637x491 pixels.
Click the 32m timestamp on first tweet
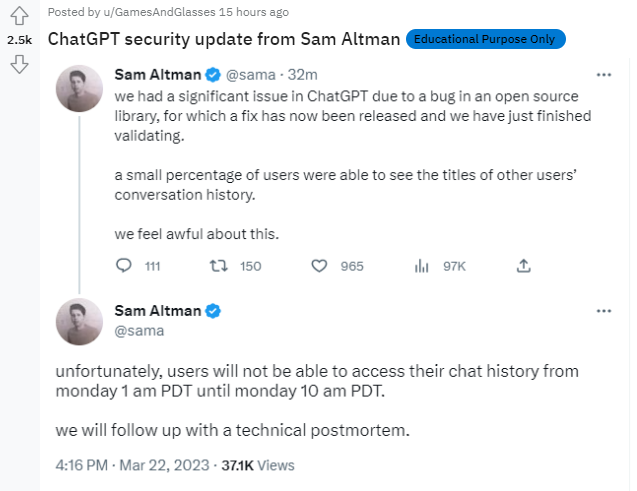pyautogui.click(x=303, y=75)
